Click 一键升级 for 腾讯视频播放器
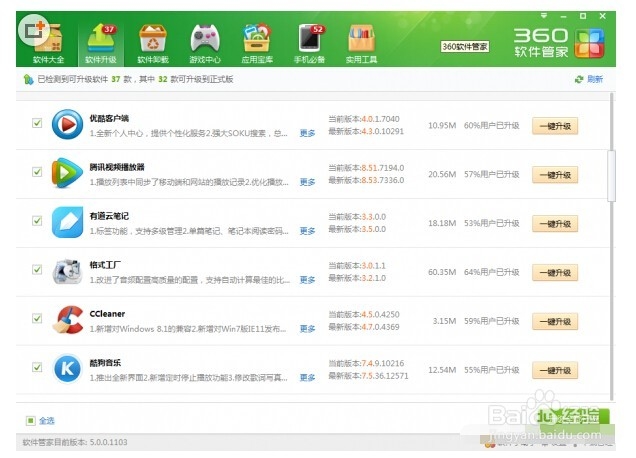Image resolution: width=636 pixels, height=458 pixels. (x=555, y=175)
